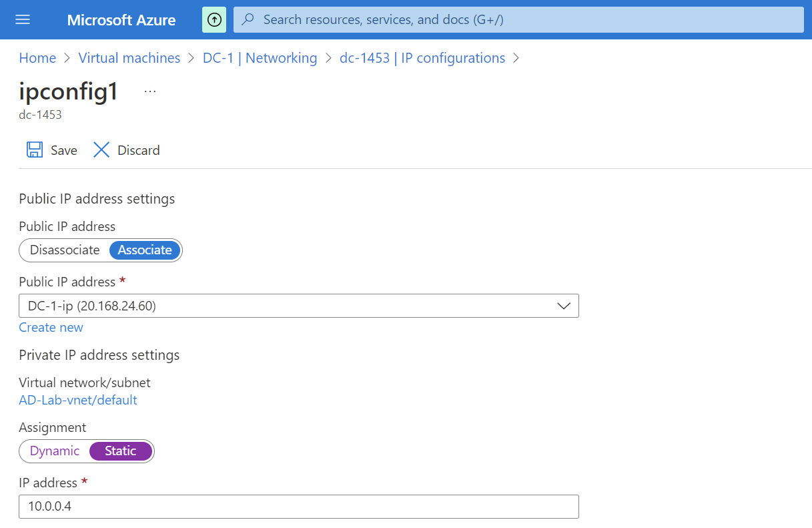Open Virtual machines from breadcrumb
Viewport: 812px width, 528px height.
(129, 58)
